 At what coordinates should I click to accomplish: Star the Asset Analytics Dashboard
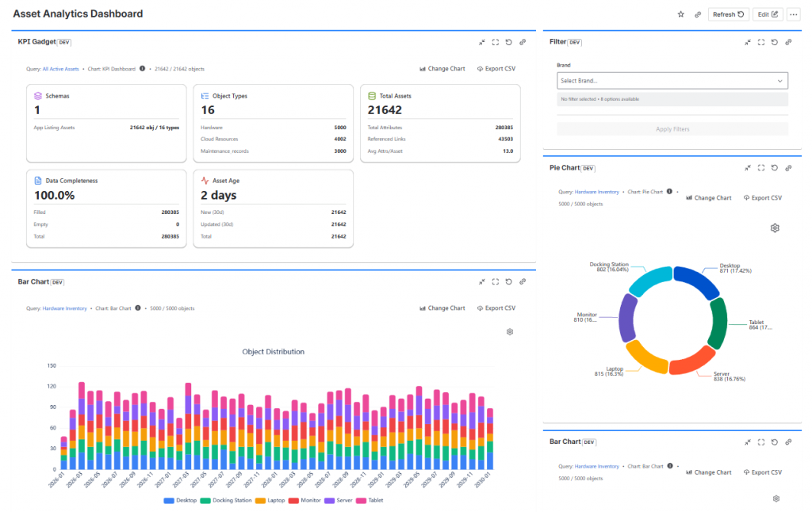tap(680, 13)
